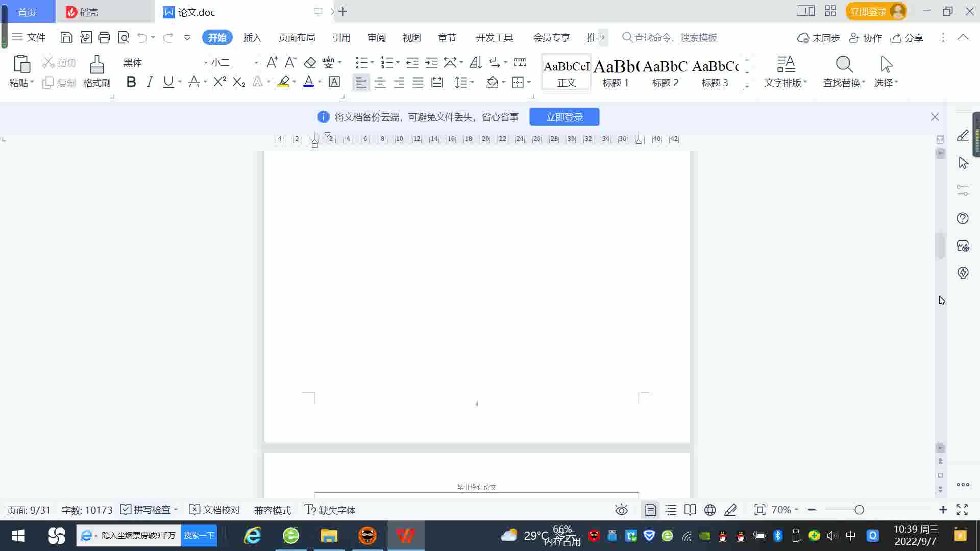Toggle bold formatting

point(131,82)
